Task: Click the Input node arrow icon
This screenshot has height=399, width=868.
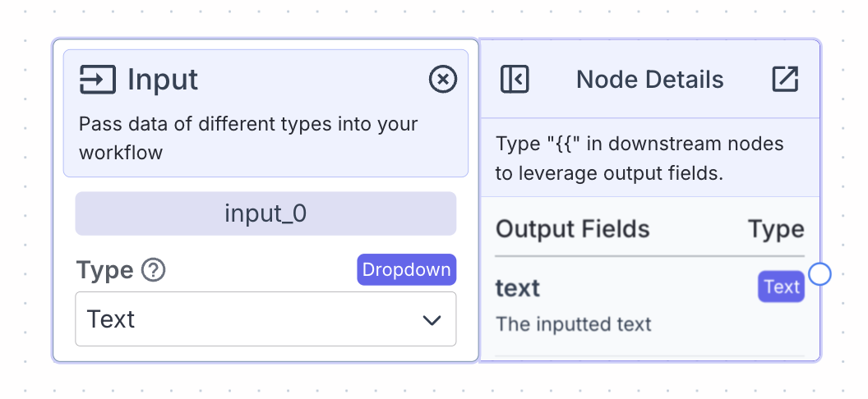Action: pos(97,80)
